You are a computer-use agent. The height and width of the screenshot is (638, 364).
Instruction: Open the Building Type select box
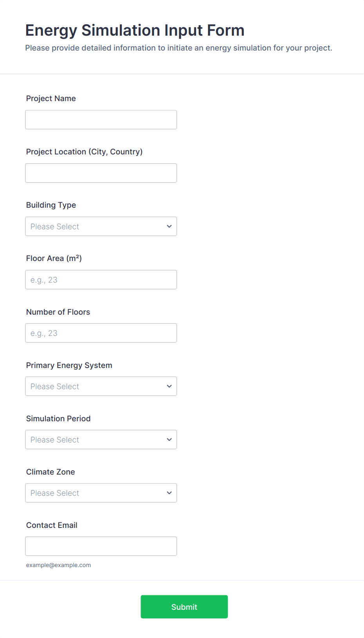(94, 227)
